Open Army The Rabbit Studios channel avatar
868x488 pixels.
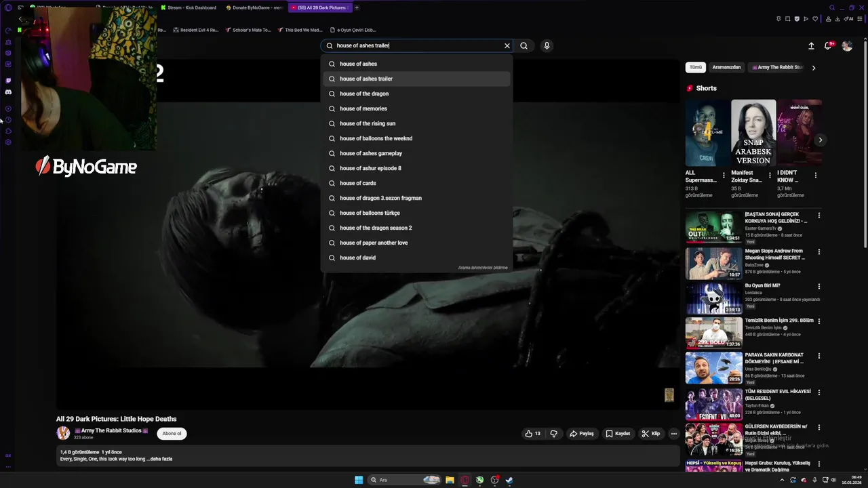(x=63, y=433)
